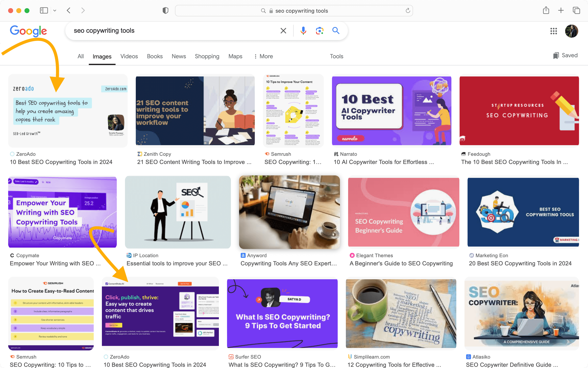
Task: Expand the More search categories menu
Action: [x=263, y=56]
